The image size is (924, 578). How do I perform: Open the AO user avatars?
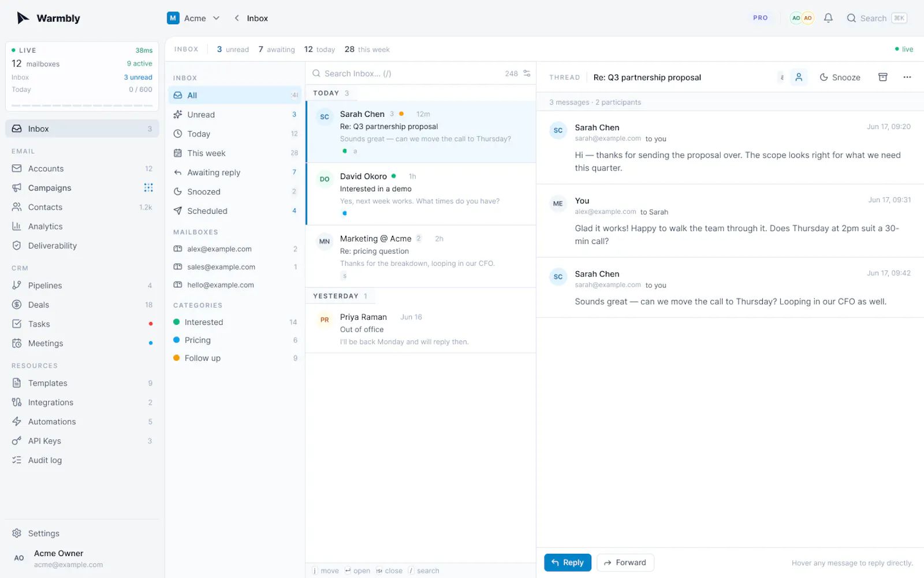point(802,18)
